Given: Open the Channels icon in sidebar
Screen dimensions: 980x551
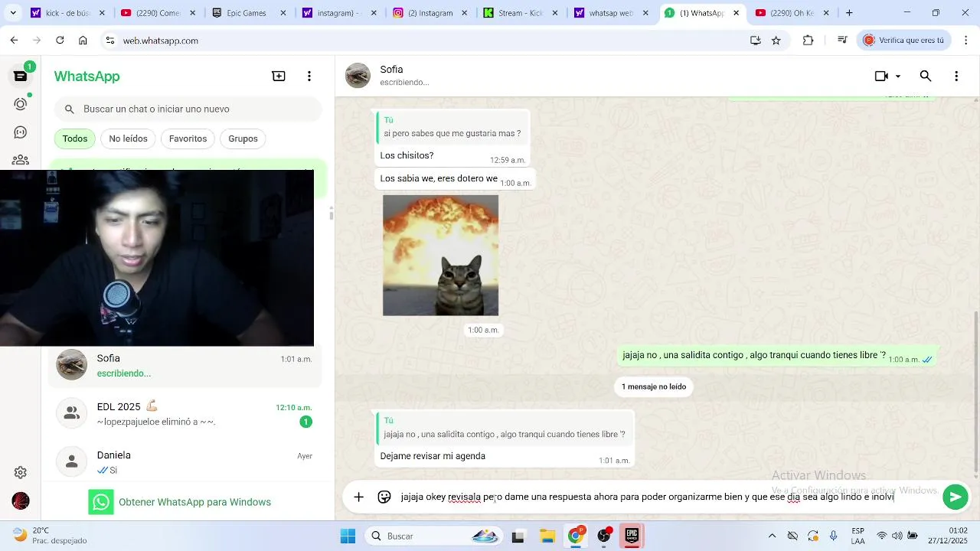Looking at the screenshot, I should click(x=21, y=132).
